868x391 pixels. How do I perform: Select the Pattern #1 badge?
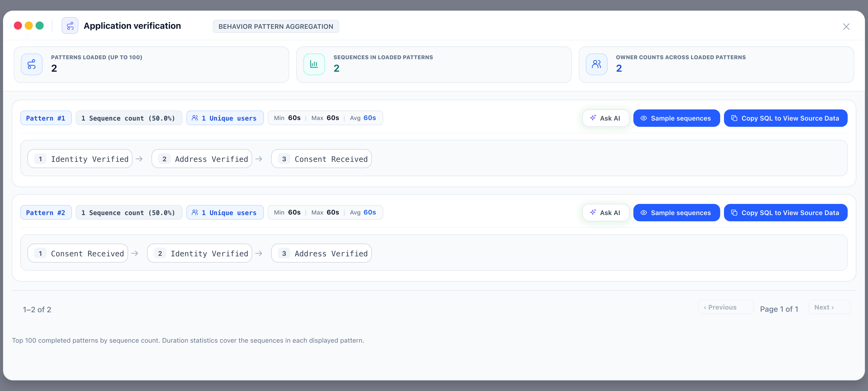(x=46, y=118)
